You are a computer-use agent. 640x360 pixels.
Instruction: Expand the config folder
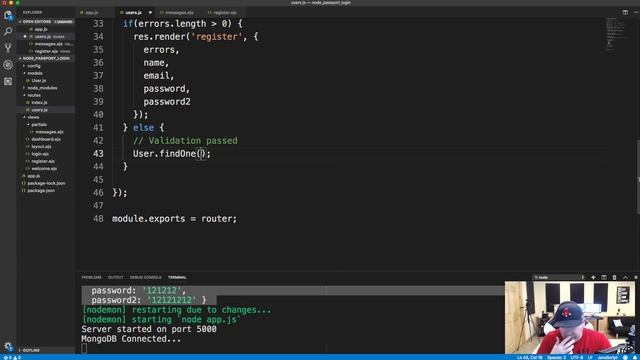click(x=34, y=66)
